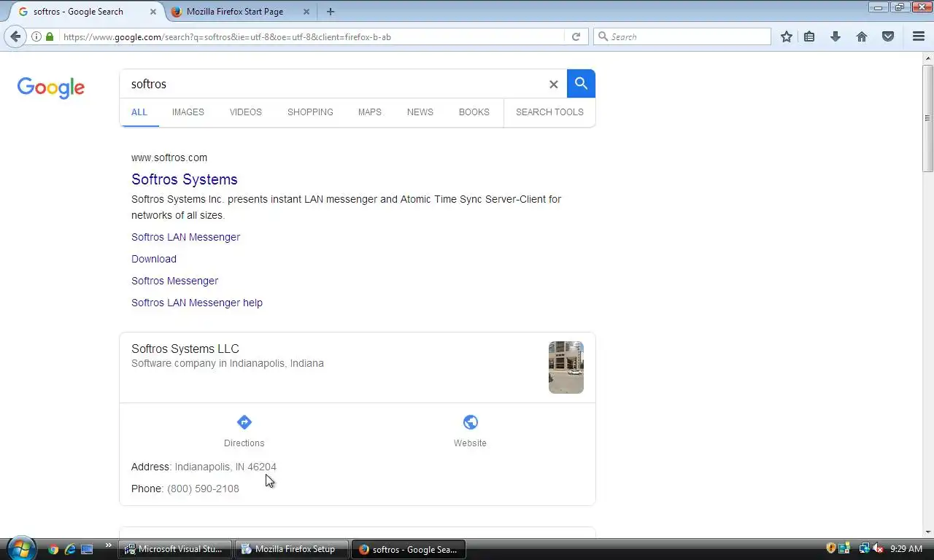The image size is (934, 560).
Task: Close the softros - Google Search tab
Action: pos(153,12)
